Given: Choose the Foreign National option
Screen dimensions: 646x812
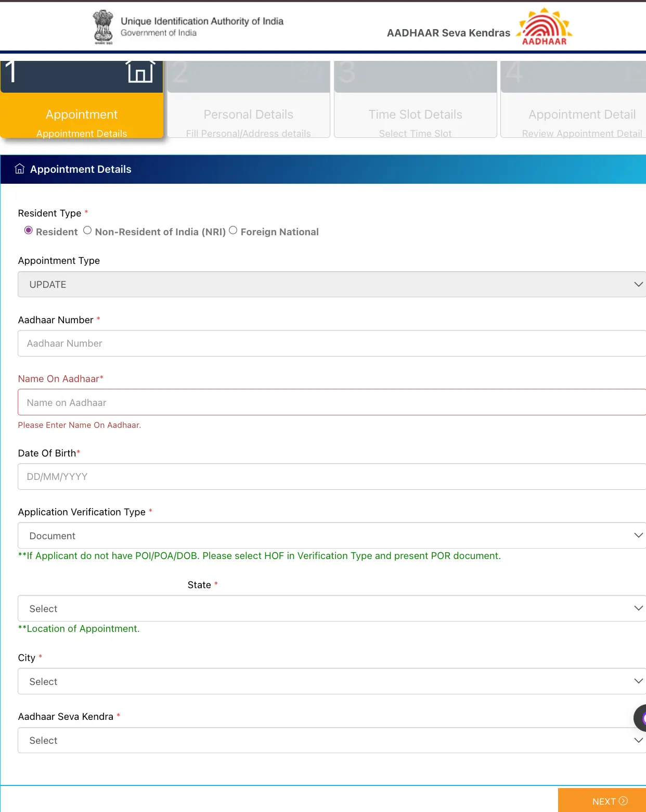Looking at the screenshot, I should click(x=233, y=230).
